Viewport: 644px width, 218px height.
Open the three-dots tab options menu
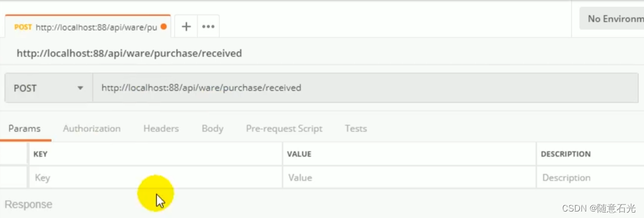(x=208, y=27)
